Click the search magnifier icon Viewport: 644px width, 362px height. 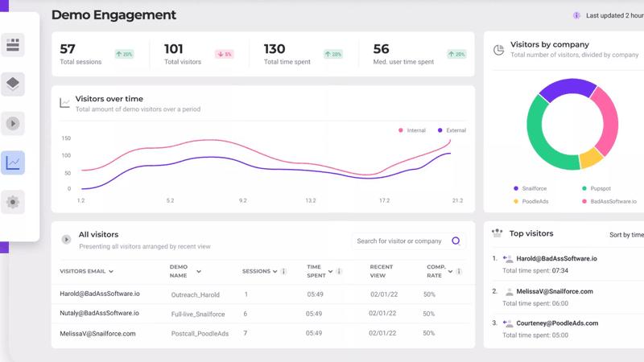pyautogui.click(x=456, y=241)
